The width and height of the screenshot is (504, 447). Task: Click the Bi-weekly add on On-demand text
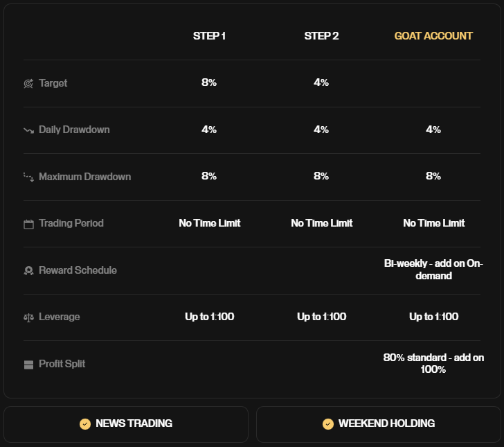pos(433,270)
